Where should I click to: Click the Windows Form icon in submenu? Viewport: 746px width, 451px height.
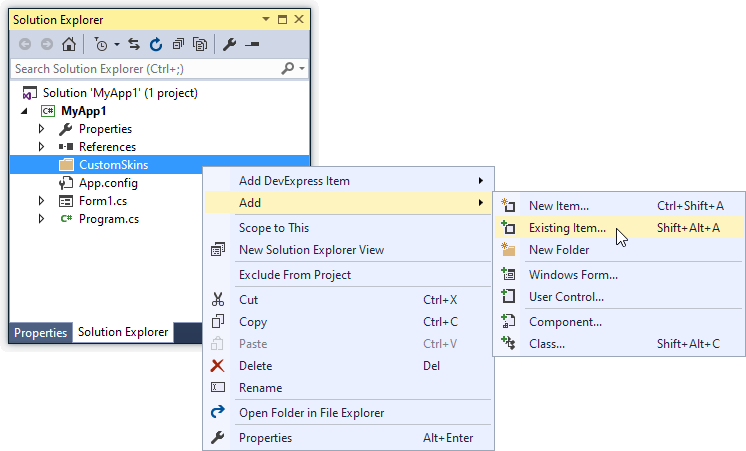508,274
